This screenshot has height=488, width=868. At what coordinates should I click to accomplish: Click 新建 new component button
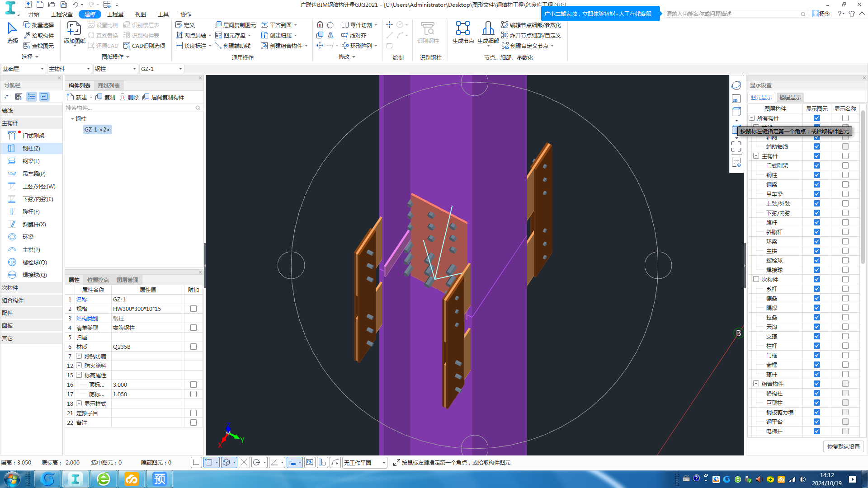pos(77,97)
